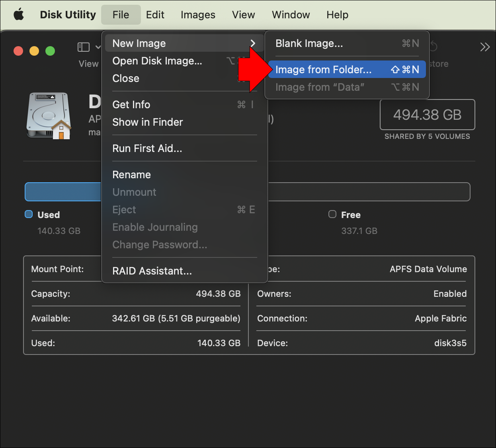Click the sidebar View toggle icon
Image resolution: width=496 pixels, height=448 pixels.
click(x=83, y=47)
